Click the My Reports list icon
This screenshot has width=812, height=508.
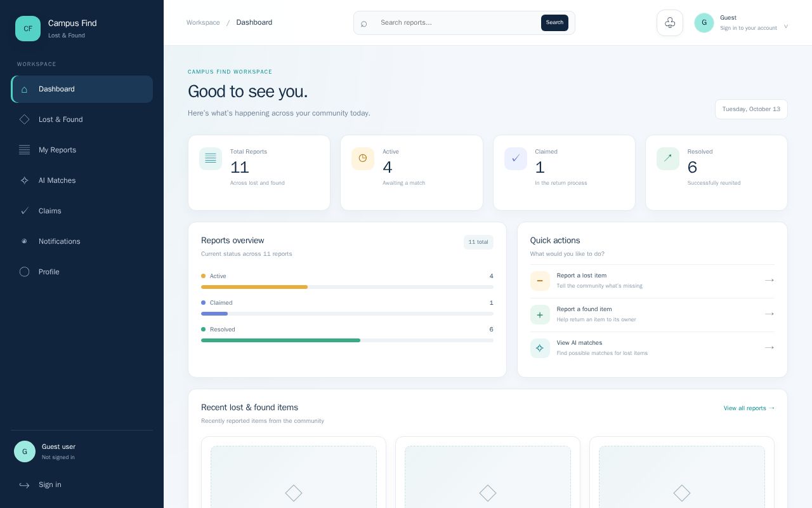point(24,150)
